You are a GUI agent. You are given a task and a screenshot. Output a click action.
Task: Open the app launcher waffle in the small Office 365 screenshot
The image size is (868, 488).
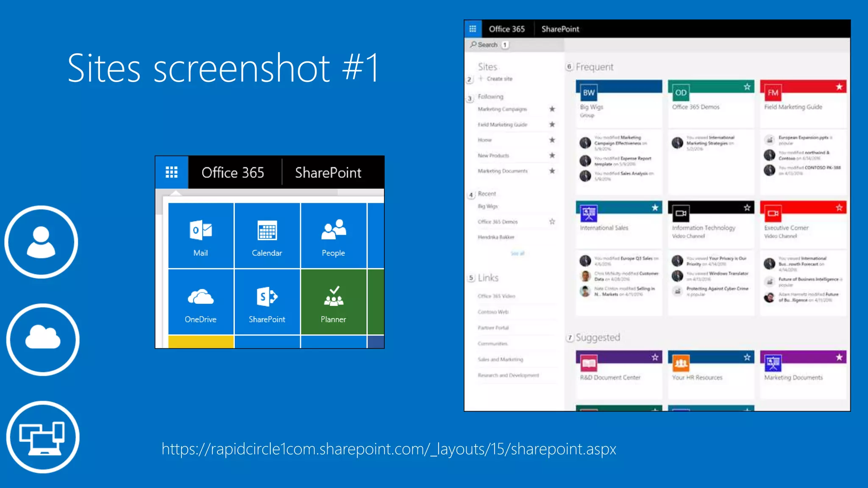172,172
